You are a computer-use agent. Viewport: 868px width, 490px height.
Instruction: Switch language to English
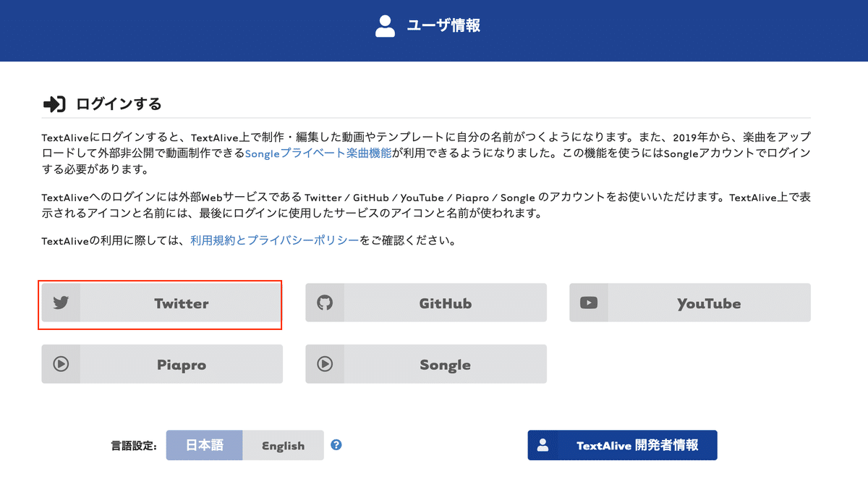tap(283, 445)
